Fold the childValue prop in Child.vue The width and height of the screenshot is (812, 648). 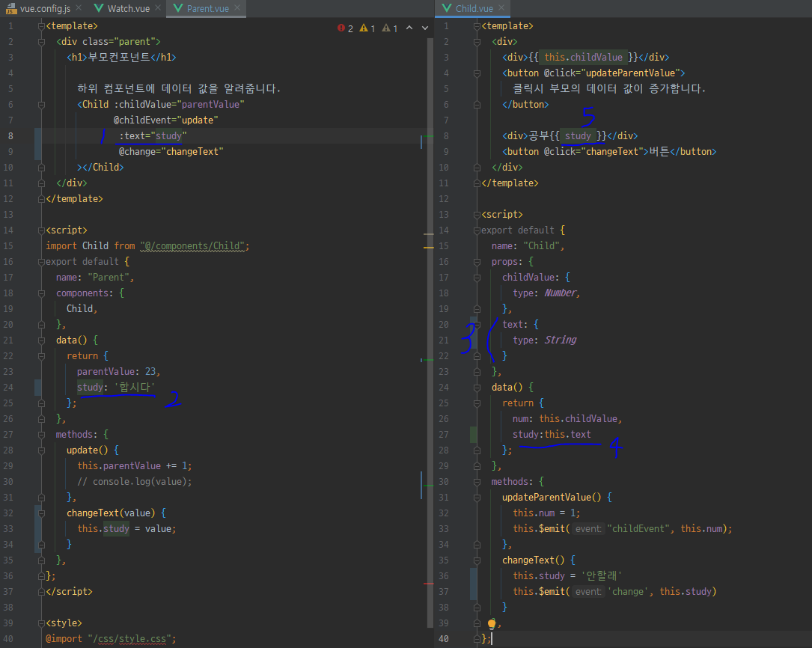point(477,278)
